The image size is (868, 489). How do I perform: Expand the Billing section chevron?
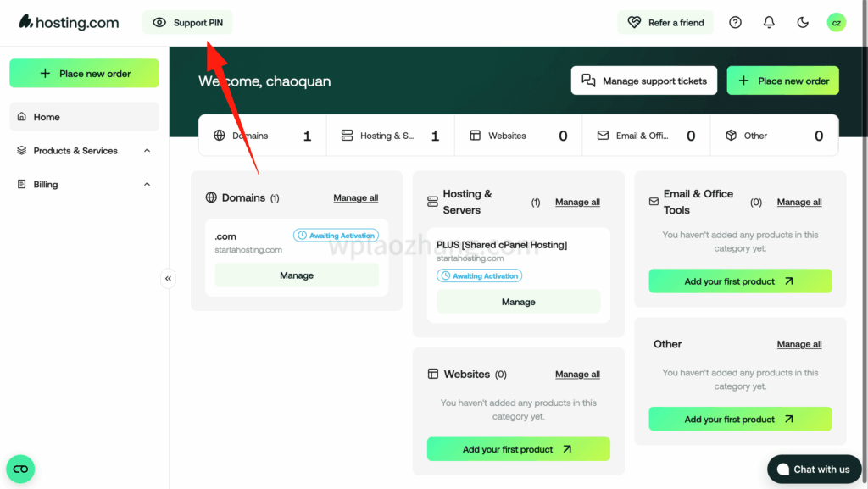[147, 185]
